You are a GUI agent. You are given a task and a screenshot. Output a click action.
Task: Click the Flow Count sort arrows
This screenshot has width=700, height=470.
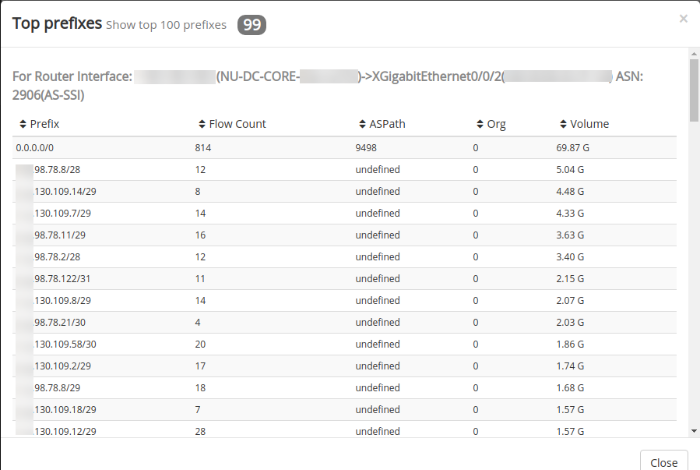click(202, 125)
